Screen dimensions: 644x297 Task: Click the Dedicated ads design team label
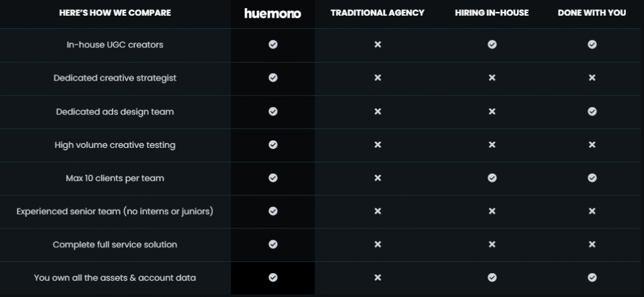(x=115, y=112)
